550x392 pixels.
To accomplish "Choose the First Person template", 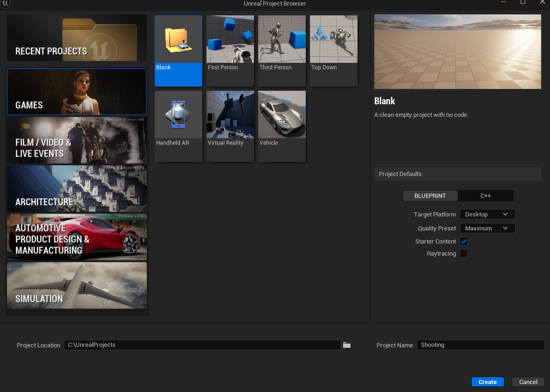I will pos(230,51).
